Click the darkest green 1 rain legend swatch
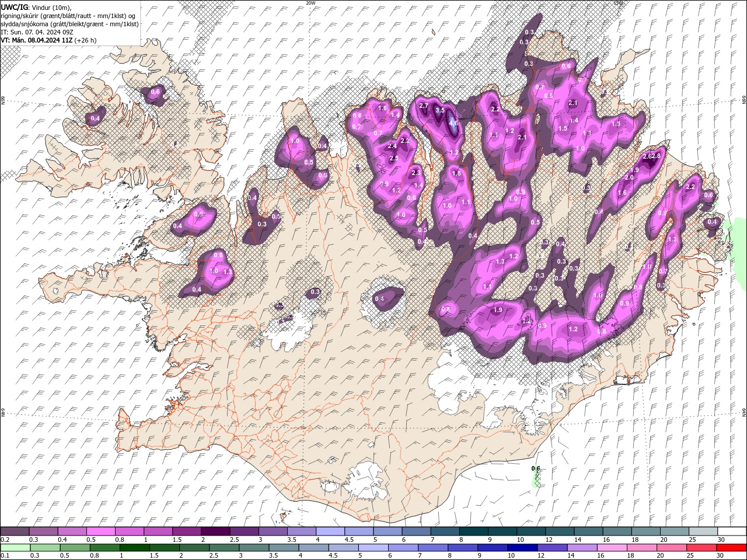Image resolution: width=747 pixels, height=560 pixels. coord(134,548)
